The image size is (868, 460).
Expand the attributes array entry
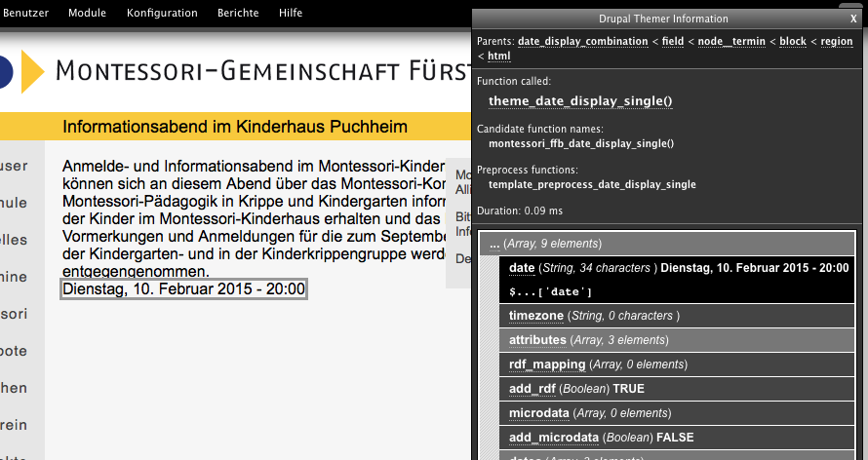[537, 340]
